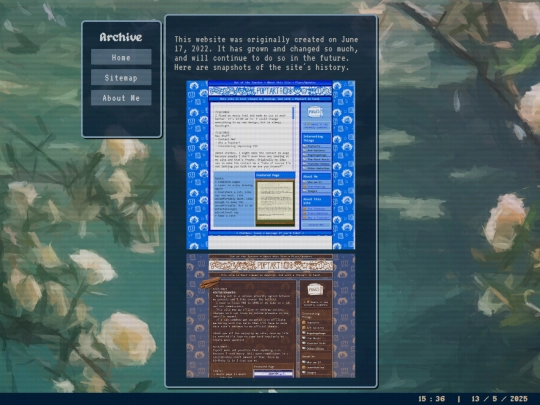Viewport: 540px width, 405px height.
Task: Click the date 13 / 5 / 2025
Action: 499,399
